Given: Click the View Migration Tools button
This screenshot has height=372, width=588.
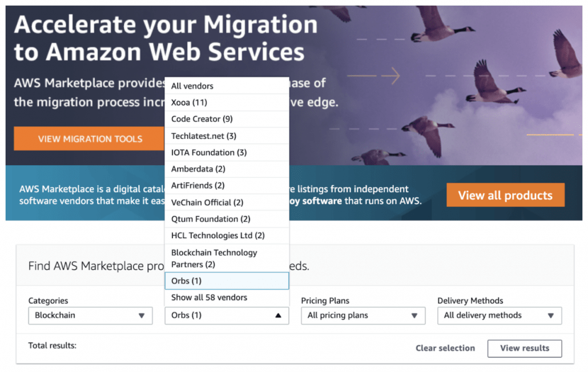Looking at the screenshot, I should coord(89,139).
